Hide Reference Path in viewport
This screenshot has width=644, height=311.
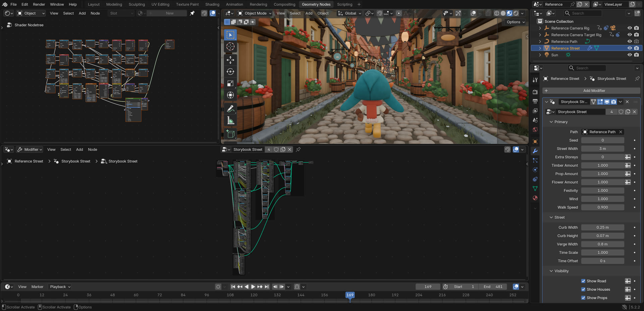tap(630, 42)
